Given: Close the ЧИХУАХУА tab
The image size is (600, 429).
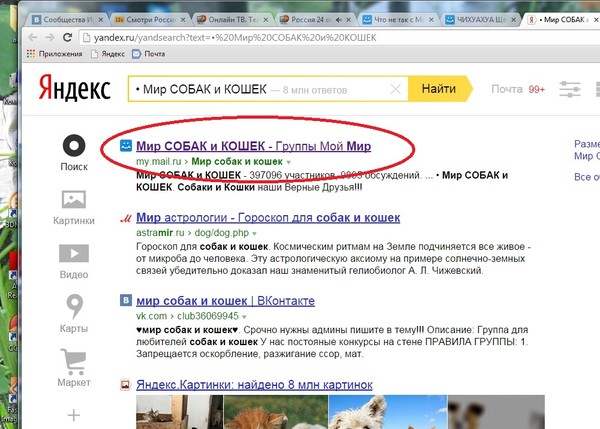Looking at the screenshot, I should [514, 20].
